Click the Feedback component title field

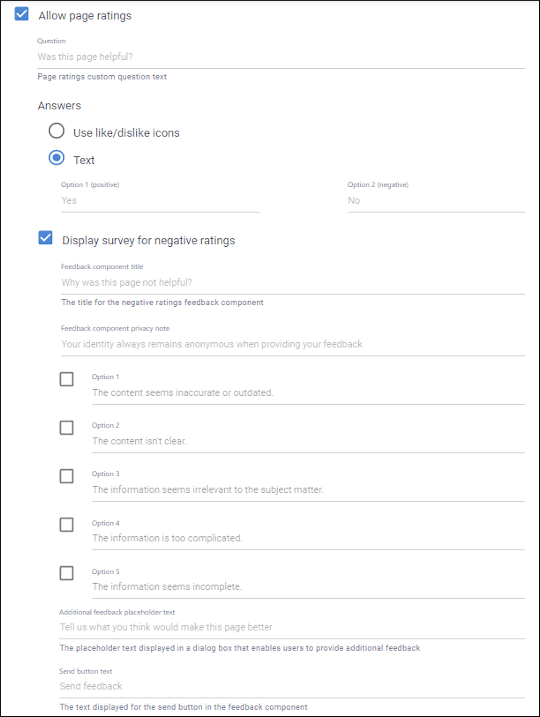pyautogui.click(x=293, y=283)
